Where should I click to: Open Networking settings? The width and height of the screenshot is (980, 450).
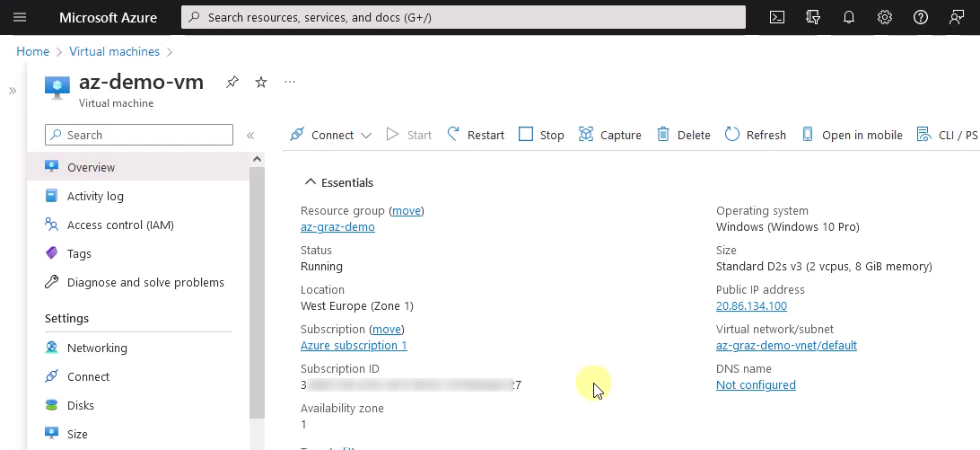click(138, 348)
